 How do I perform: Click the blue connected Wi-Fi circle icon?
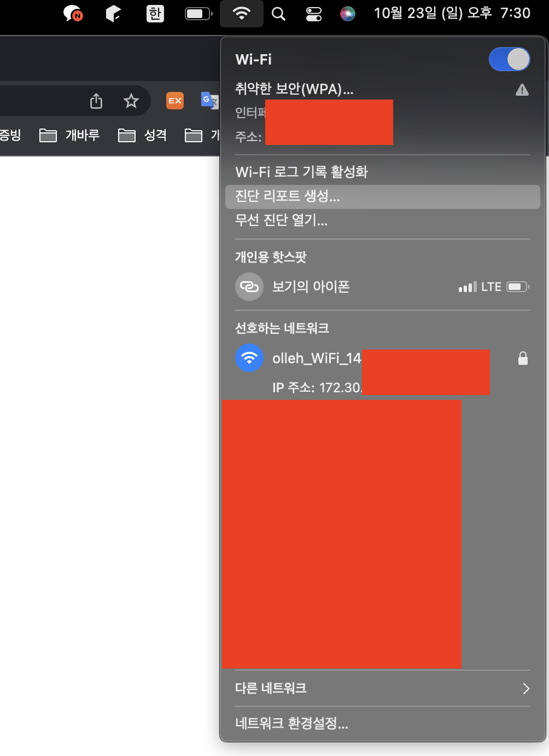click(x=249, y=358)
